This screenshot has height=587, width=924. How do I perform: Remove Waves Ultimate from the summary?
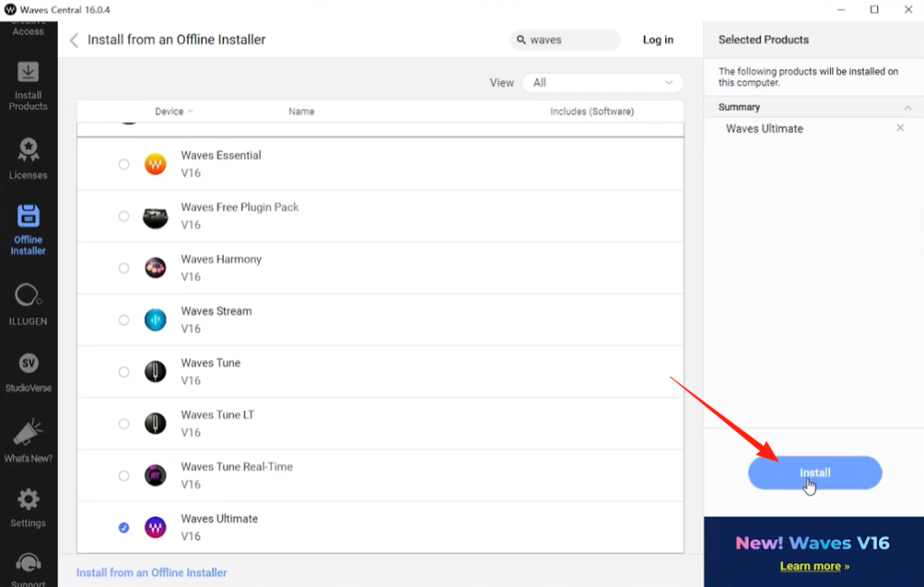tap(900, 128)
